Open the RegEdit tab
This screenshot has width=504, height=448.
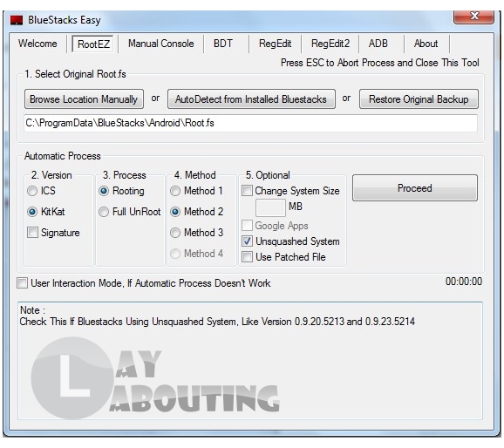276,44
